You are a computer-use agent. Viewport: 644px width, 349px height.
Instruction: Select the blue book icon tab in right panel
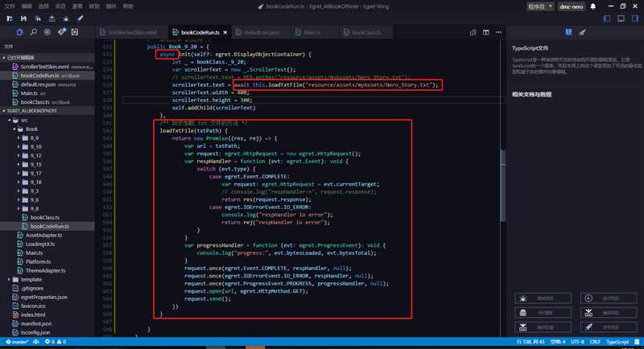pyautogui.click(x=568, y=32)
